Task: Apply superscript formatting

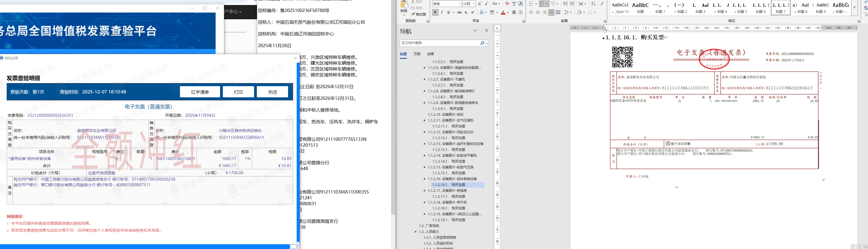Action: click(473, 12)
